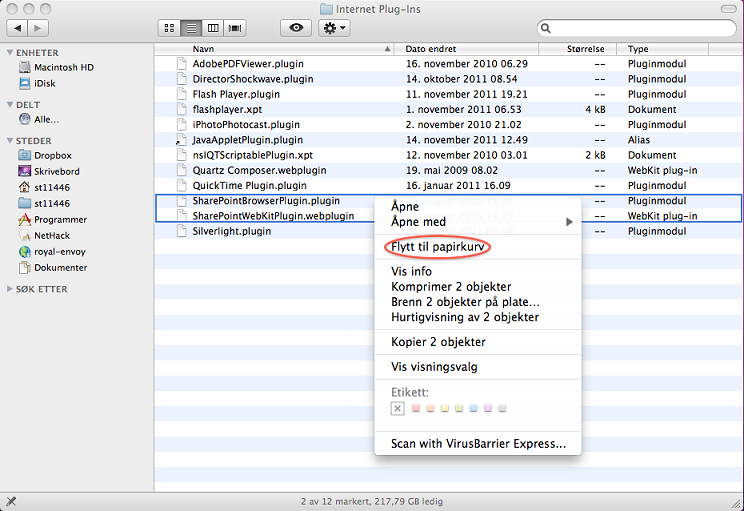Click the forward navigation arrow
Image resolution: width=744 pixels, height=511 pixels.
click(x=40, y=28)
